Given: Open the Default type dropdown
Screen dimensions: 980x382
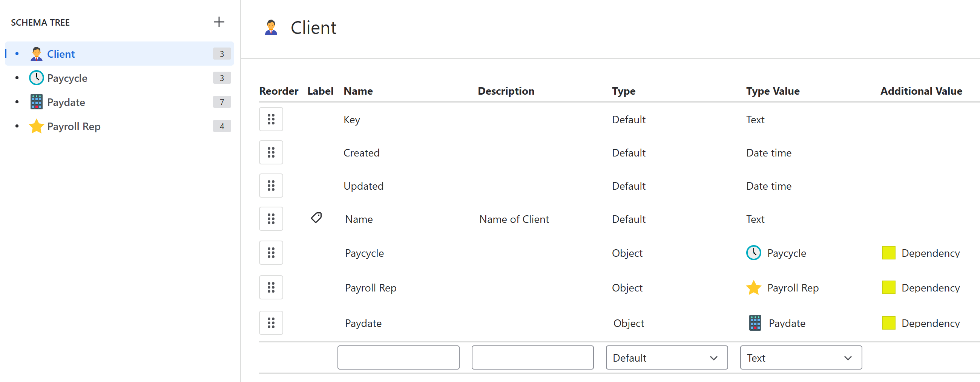Looking at the screenshot, I should pos(667,357).
